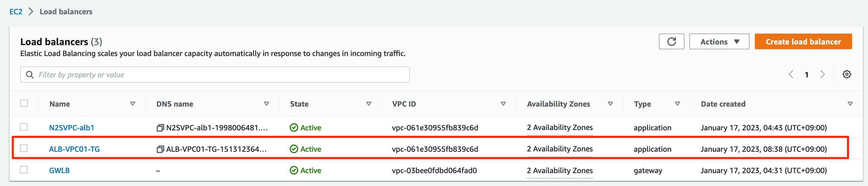Click Active status icon for GWLB
The width and height of the screenshot is (868, 186).
294,170
